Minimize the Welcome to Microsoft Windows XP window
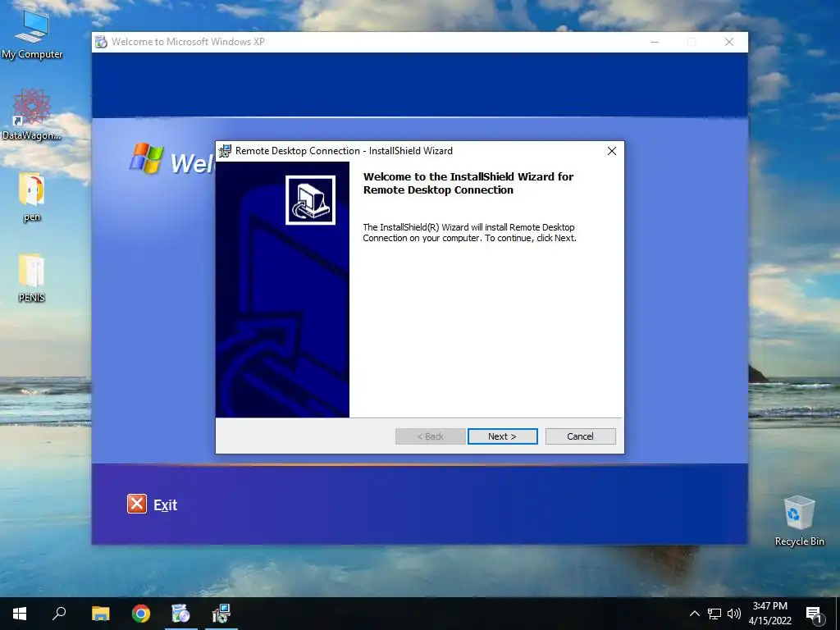The image size is (840, 630). [x=655, y=42]
